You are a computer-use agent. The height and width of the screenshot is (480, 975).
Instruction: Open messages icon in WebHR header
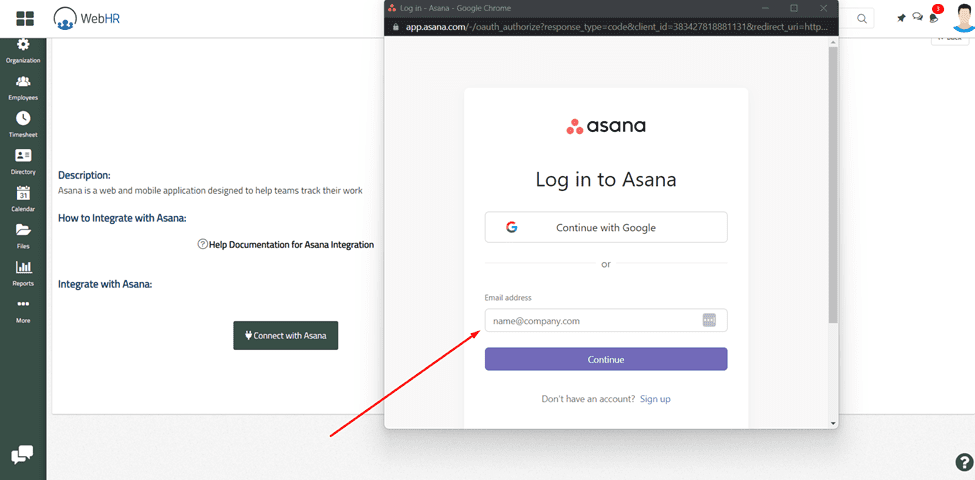(917, 17)
